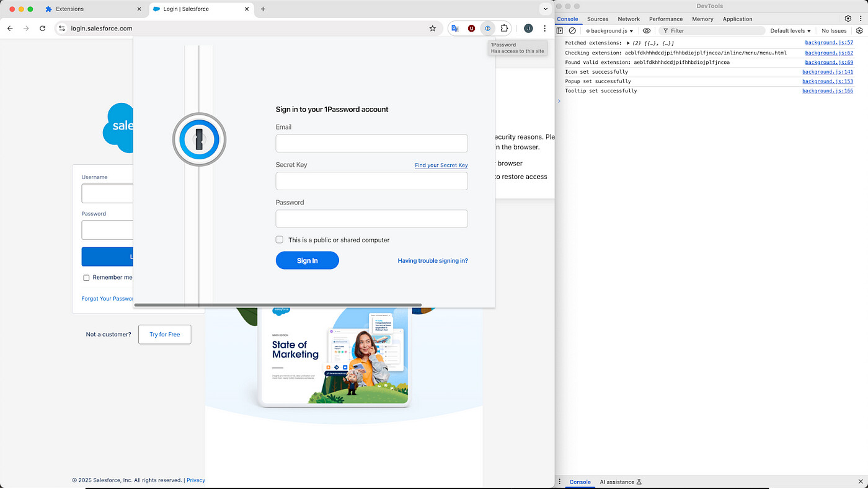Image resolution: width=868 pixels, height=489 pixels.
Task: Open the background.js:166 source link
Action: tap(828, 90)
